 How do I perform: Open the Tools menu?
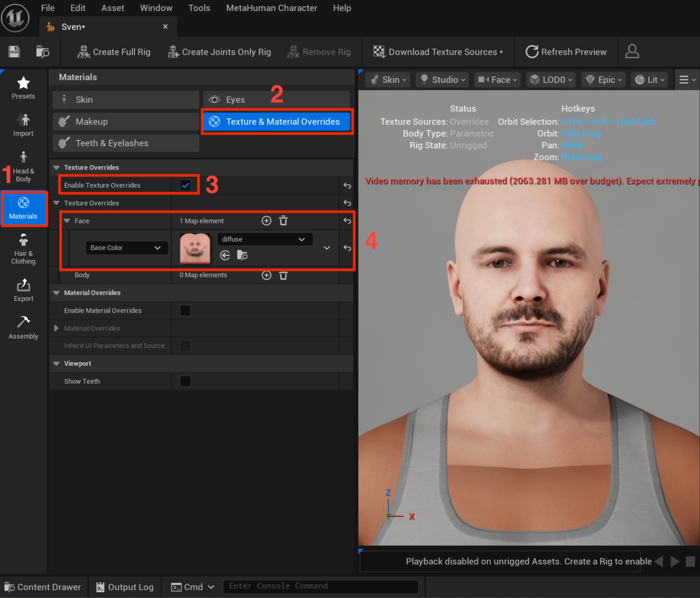(x=199, y=8)
